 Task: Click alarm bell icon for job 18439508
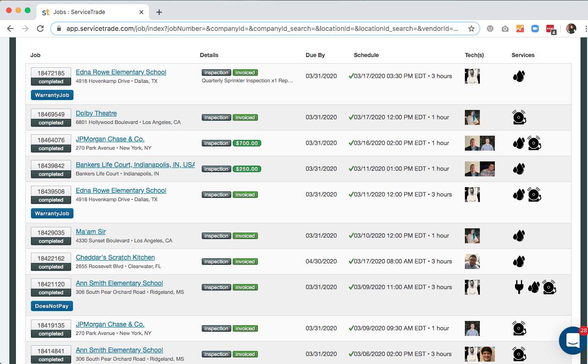point(534,194)
